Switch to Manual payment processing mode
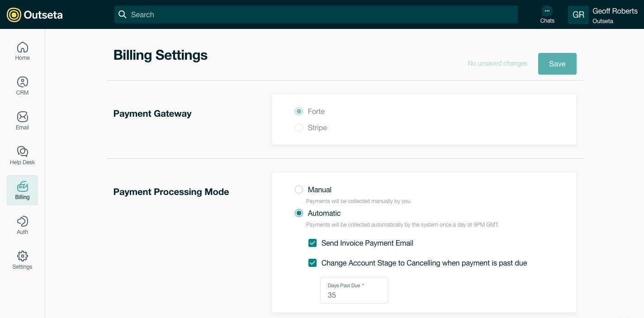 299,190
